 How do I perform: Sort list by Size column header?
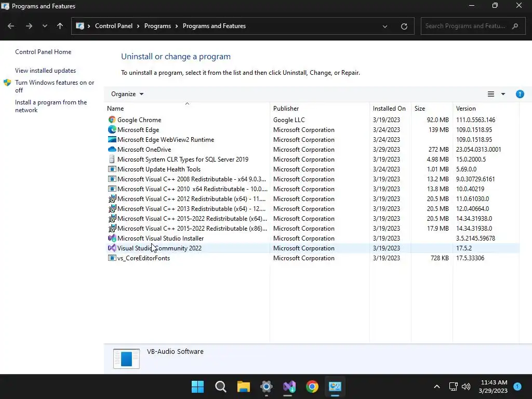[432, 109]
